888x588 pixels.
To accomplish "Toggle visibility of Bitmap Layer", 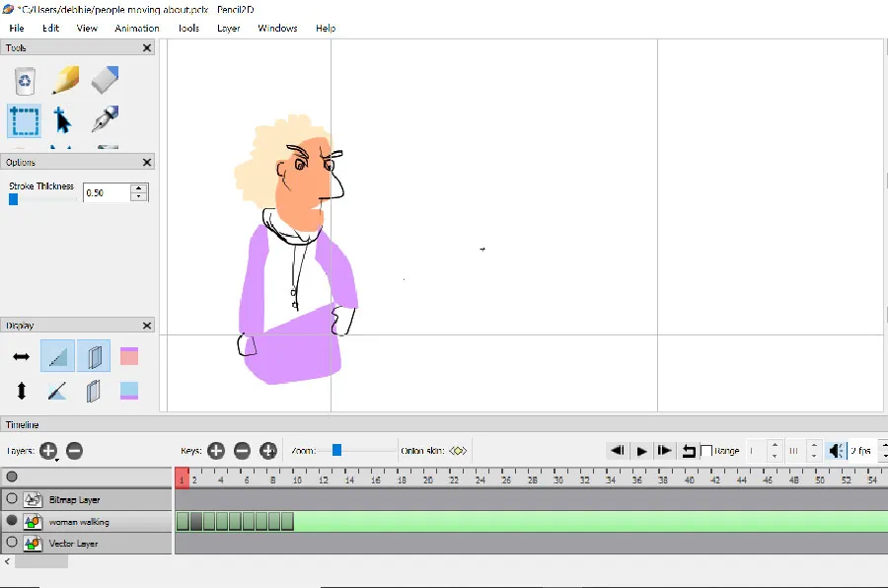I will pos(12,499).
